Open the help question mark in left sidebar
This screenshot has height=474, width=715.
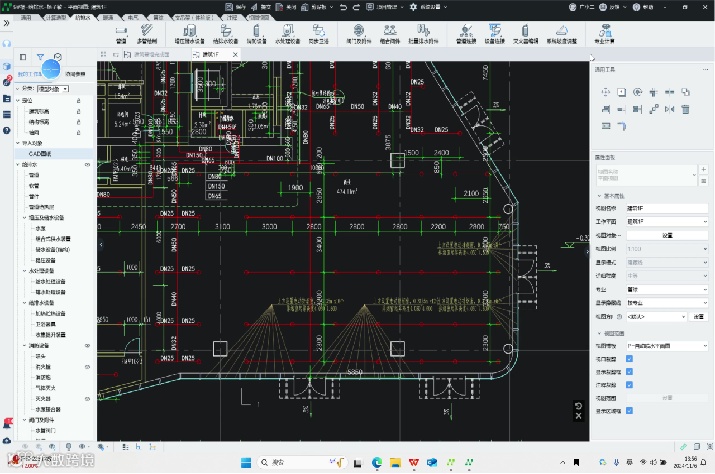click(7, 129)
